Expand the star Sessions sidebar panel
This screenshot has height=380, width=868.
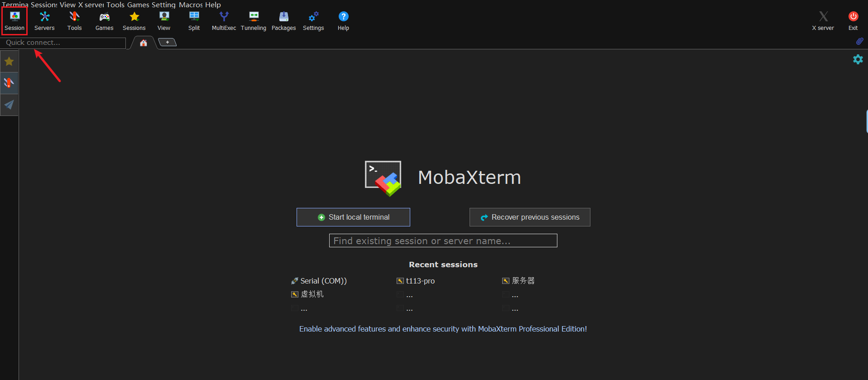pyautogui.click(x=9, y=62)
